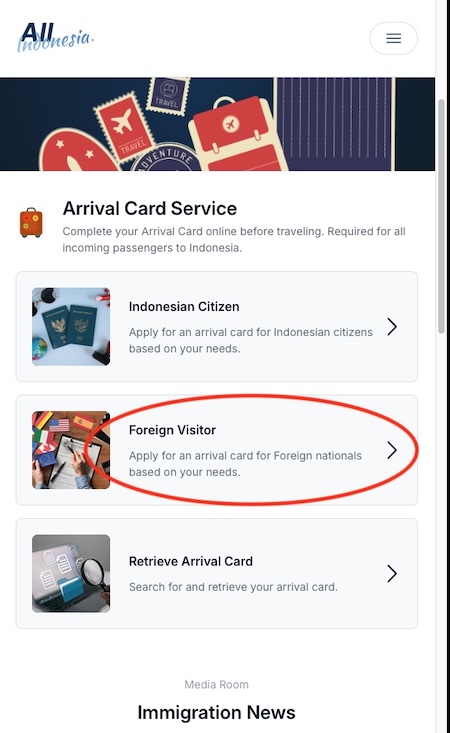This screenshot has width=450, height=733.
Task: Select the Retrieve Arrival Card title
Action: 191,561
